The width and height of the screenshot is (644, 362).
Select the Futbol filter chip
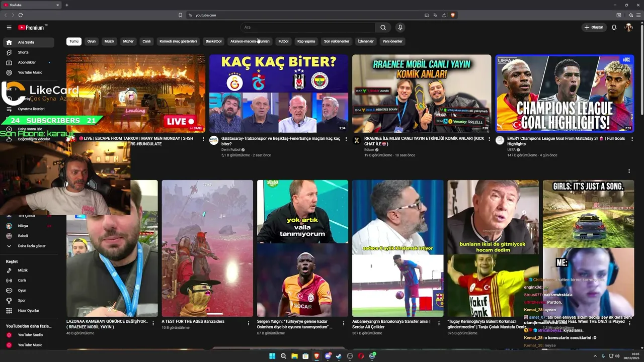click(283, 41)
